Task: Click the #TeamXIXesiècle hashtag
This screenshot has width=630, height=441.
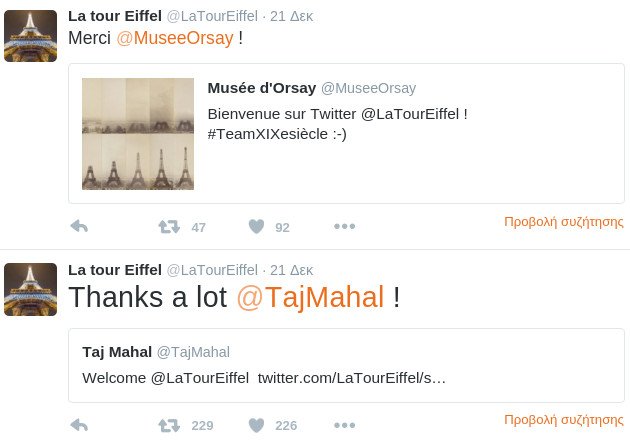Action: coord(270,134)
